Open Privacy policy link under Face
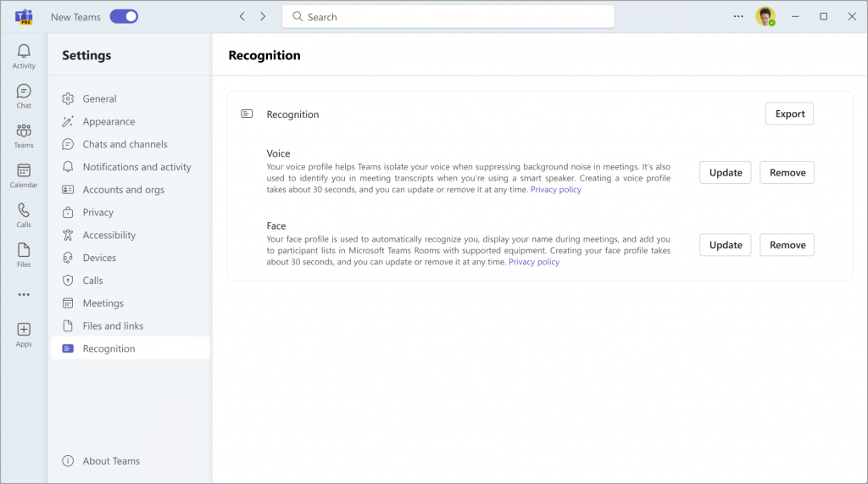The image size is (868, 484). pyautogui.click(x=534, y=262)
